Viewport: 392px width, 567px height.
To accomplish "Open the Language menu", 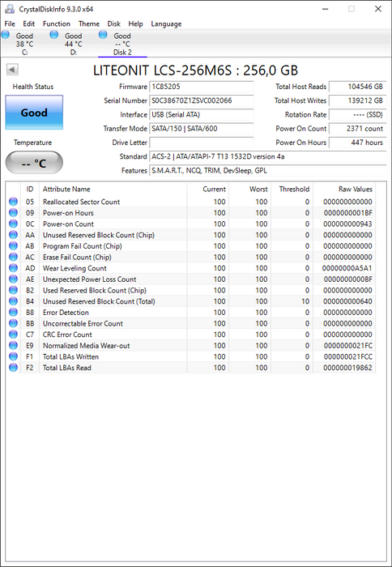I will [x=166, y=23].
